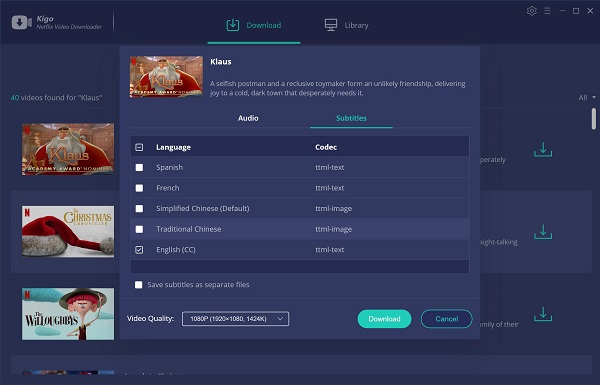Image resolution: width=600 pixels, height=385 pixels.
Task: Check the Traditional Chinese checkbox
Action: (x=139, y=229)
